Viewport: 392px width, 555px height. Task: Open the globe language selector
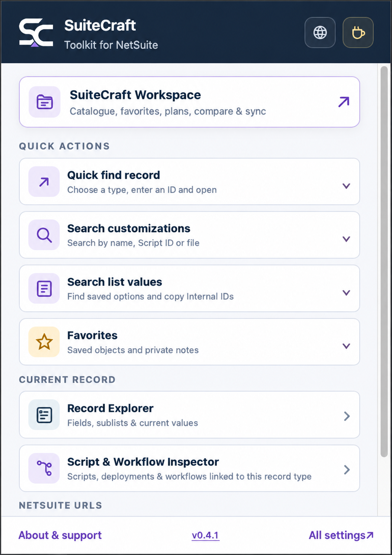[x=320, y=32]
